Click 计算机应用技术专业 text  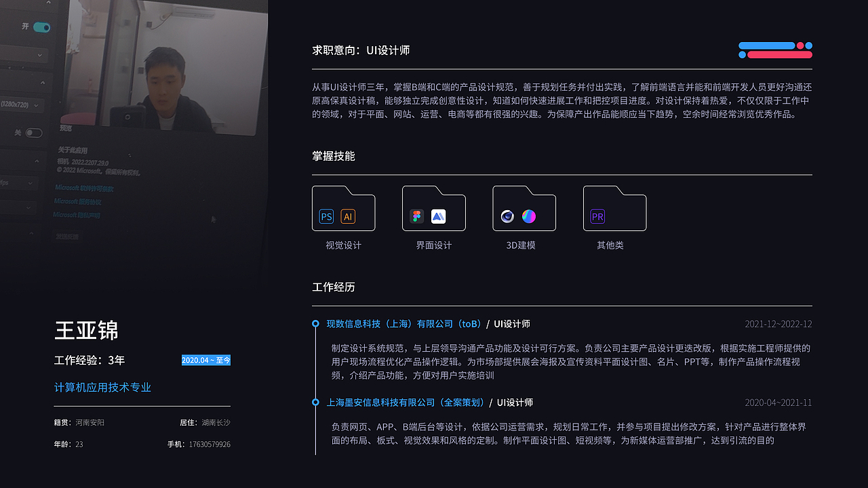[102, 388]
